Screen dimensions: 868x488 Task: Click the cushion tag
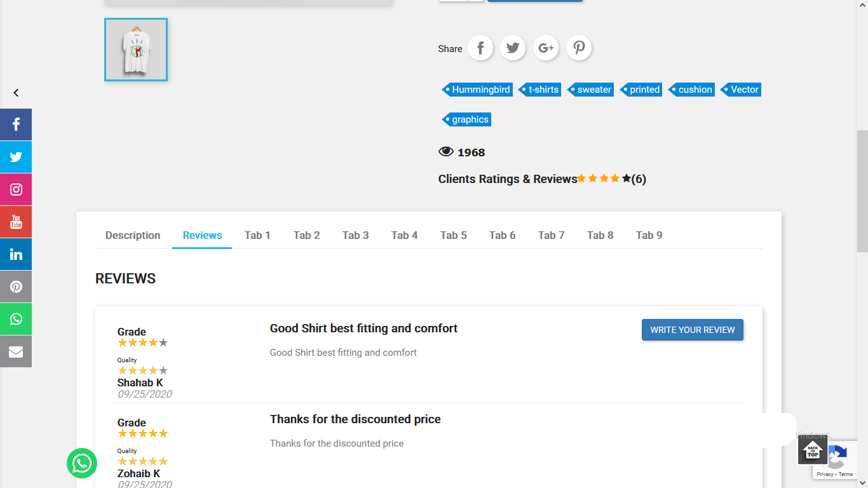pos(691,90)
